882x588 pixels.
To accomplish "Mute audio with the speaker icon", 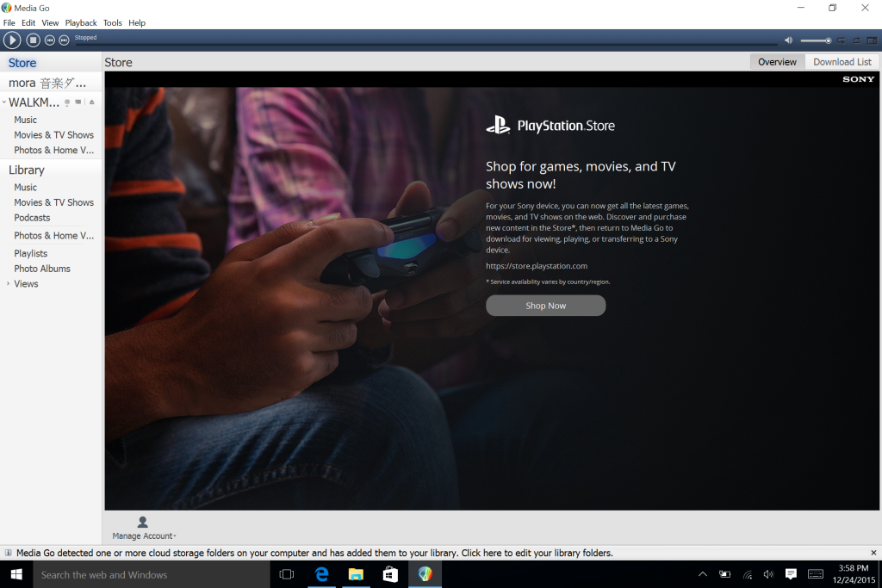I will (789, 40).
